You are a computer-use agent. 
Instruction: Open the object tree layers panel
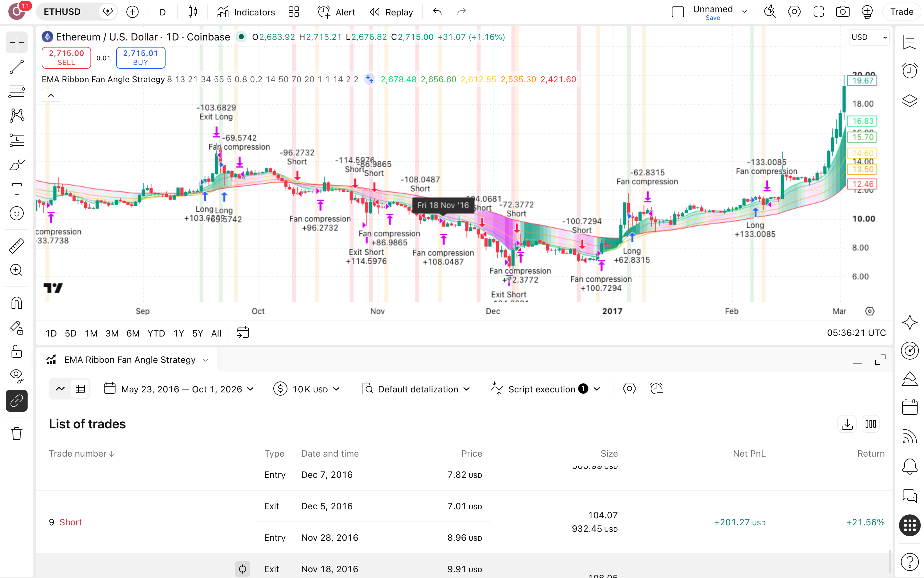pos(910,101)
